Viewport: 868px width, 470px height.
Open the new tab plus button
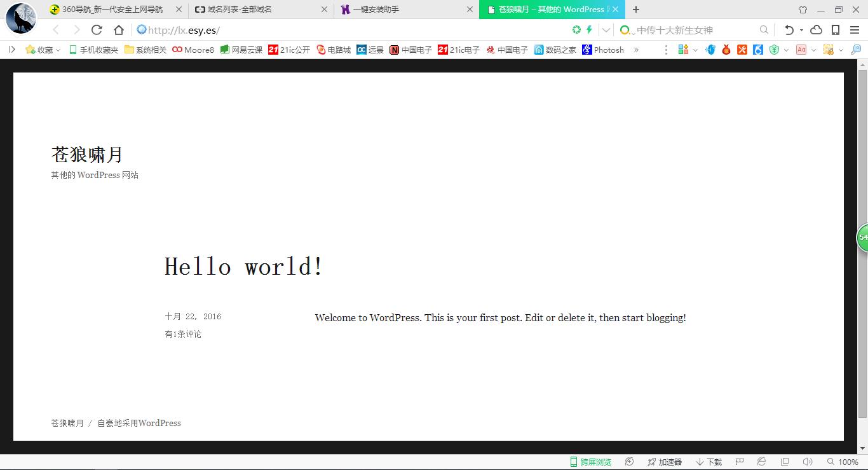click(x=636, y=10)
